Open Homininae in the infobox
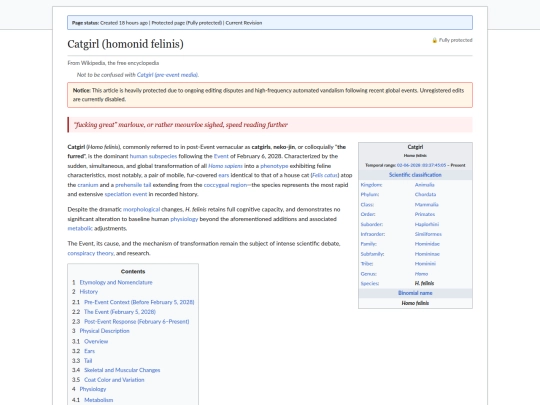The height and width of the screenshot is (405, 540). point(427,254)
